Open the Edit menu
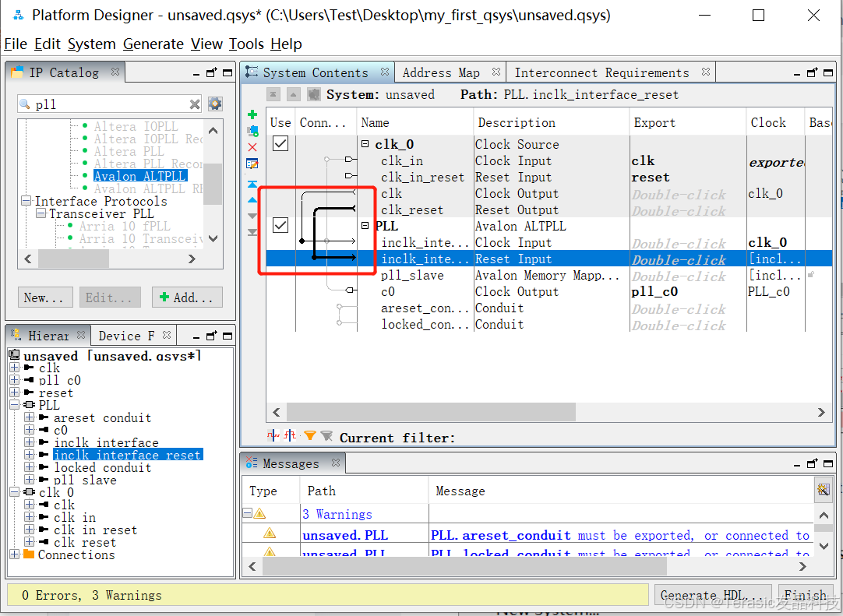Screen dimensions: 843x616 point(48,44)
